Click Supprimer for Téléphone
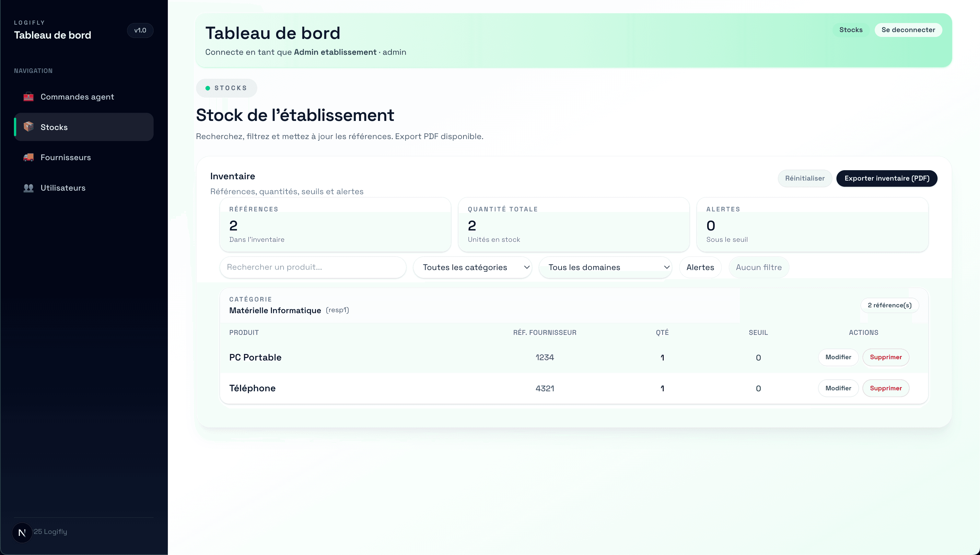The image size is (980, 555). point(886,388)
